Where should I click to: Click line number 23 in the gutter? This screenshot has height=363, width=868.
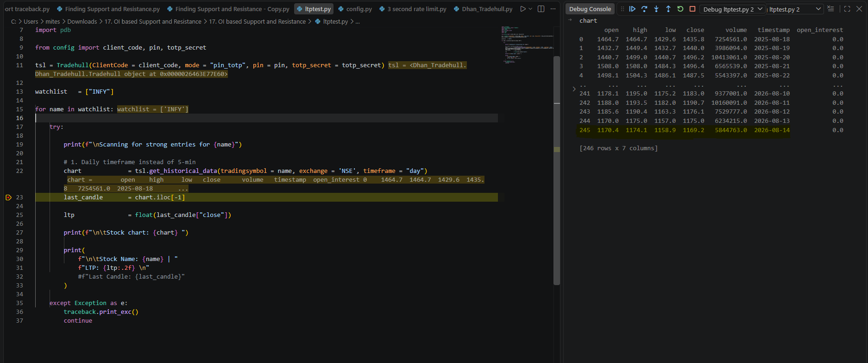(x=19, y=197)
